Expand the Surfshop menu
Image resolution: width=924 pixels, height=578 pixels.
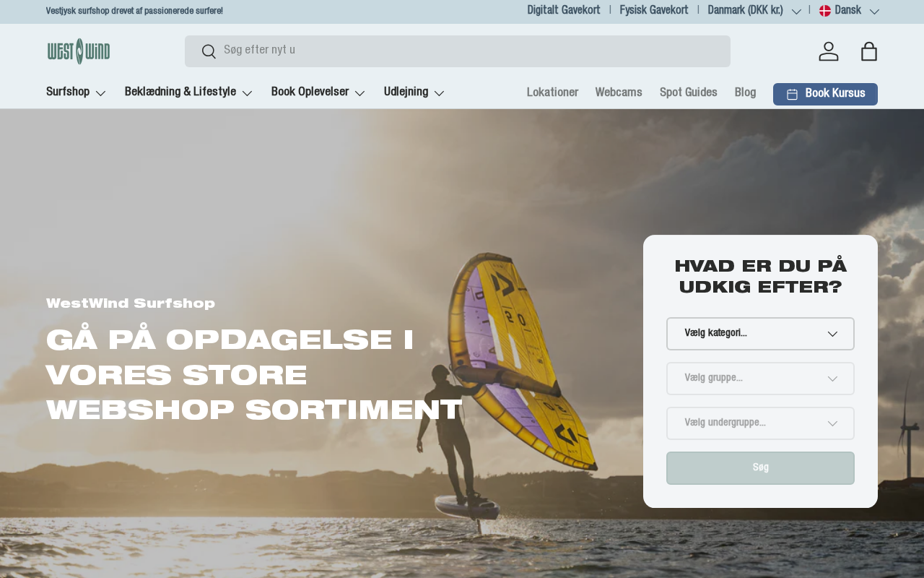[76, 92]
